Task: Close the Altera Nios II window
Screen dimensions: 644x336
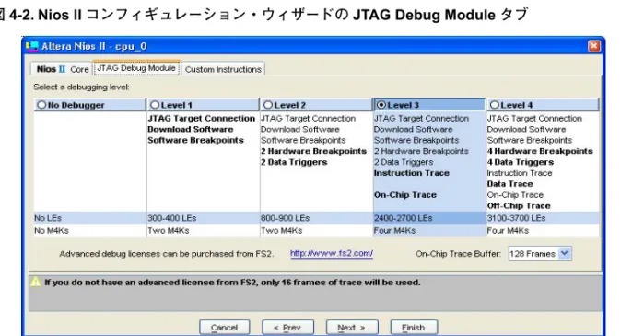Action: click(593, 46)
